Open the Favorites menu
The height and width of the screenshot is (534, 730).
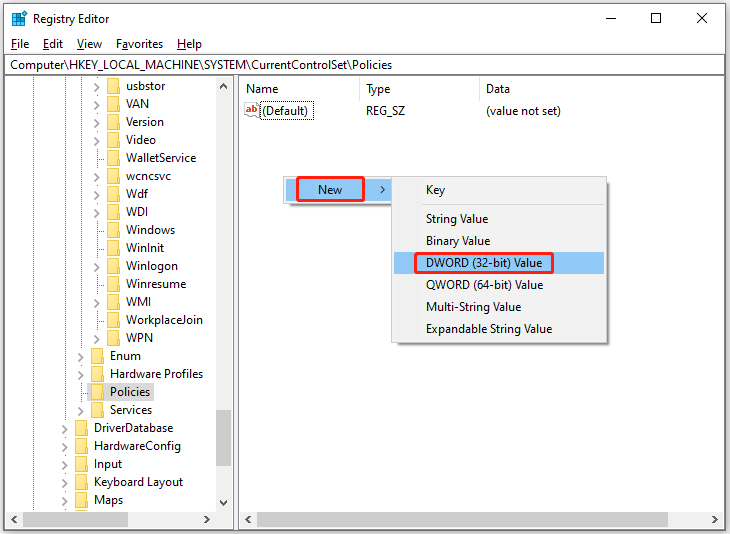click(x=140, y=44)
